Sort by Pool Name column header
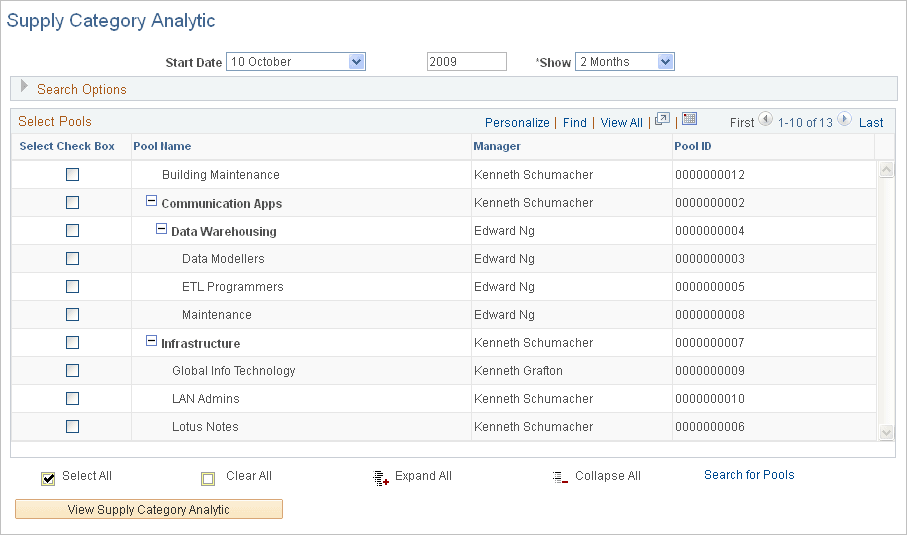The width and height of the screenshot is (907, 535). coord(162,146)
